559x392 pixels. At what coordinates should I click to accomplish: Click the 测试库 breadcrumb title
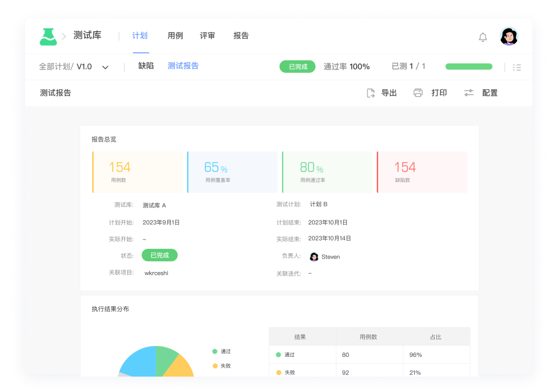pos(87,35)
